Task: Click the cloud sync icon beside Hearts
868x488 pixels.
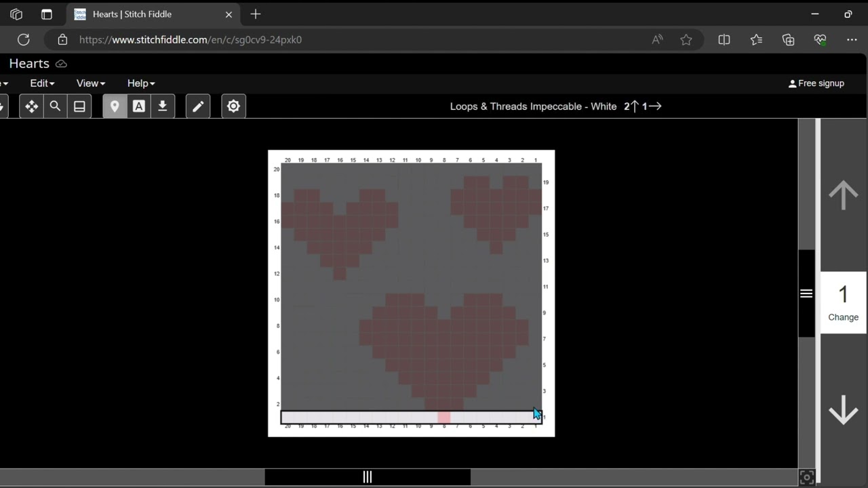Action: [x=61, y=64]
